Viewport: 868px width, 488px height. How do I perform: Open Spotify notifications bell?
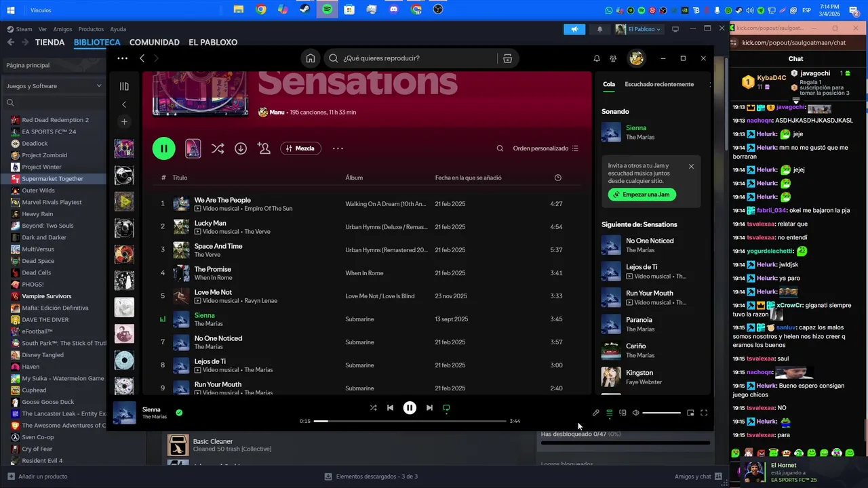pyautogui.click(x=597, y=58)
